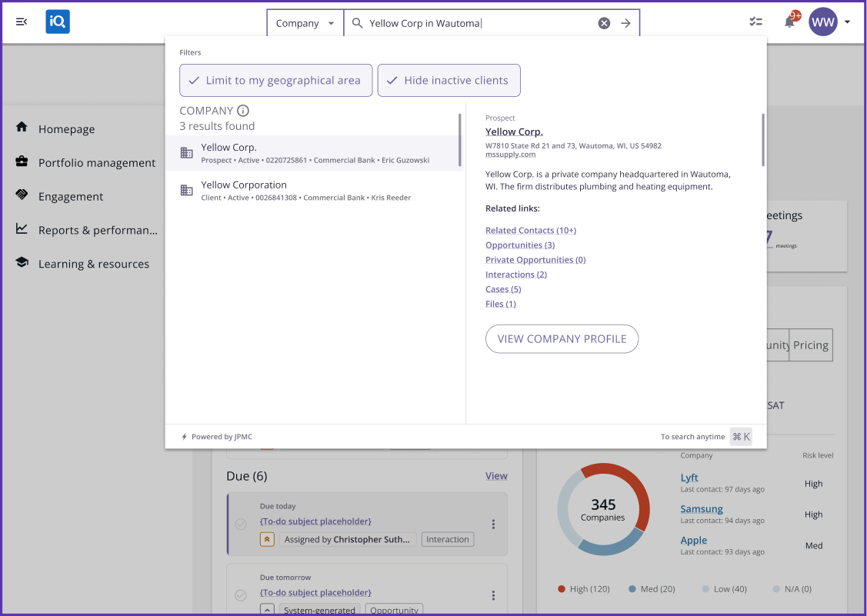Collapse the sidebar using the hamburger menu icon
The height and width of the screenshot is (616, 867).
tap(22, 22)
